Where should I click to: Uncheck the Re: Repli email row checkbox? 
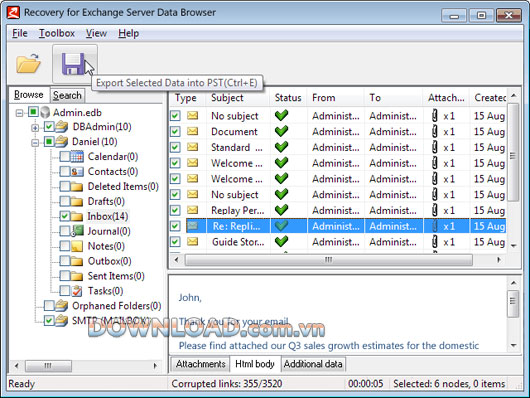175,226
